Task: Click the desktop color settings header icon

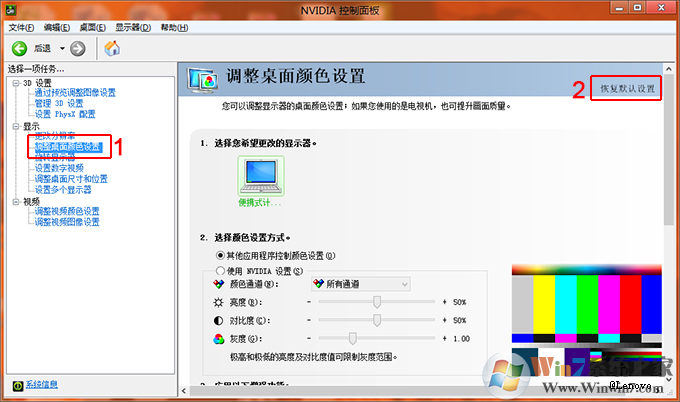Action: pyautogui.click(x=203, y=81)
